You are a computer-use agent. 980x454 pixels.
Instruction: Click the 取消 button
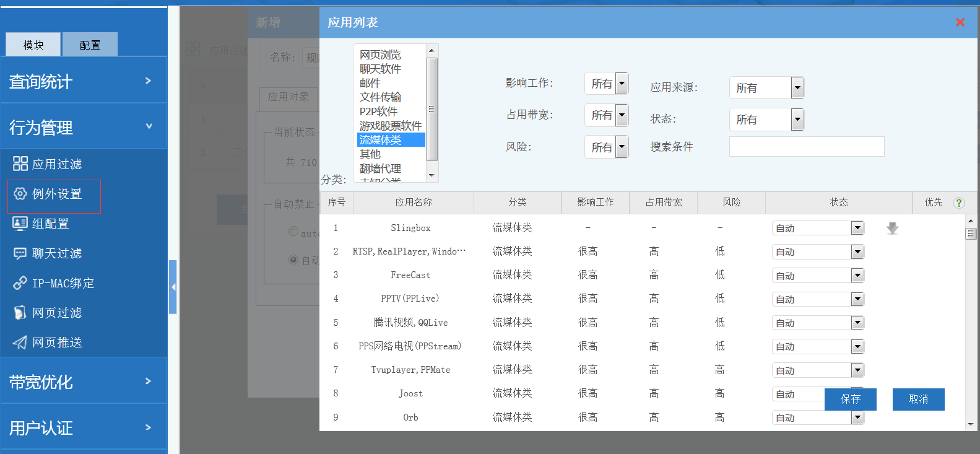pos(918,399)
